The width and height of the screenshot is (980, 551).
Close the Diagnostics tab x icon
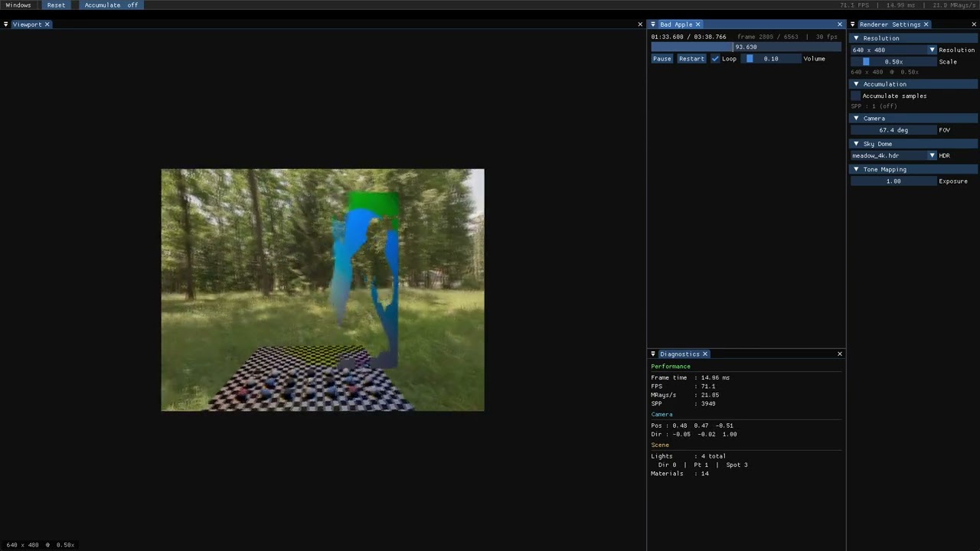click(705, 354)
